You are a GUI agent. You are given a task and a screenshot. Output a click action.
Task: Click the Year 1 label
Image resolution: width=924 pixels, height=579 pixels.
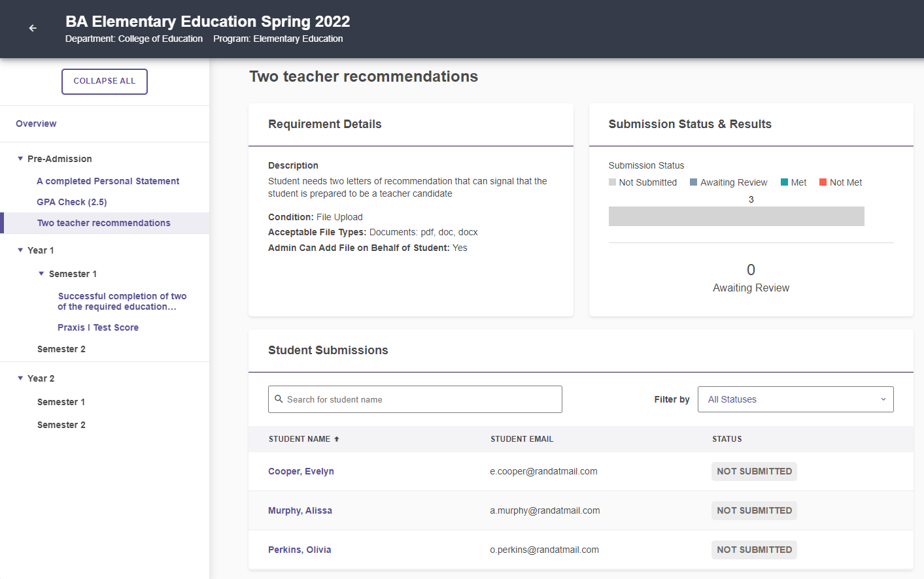41,250
